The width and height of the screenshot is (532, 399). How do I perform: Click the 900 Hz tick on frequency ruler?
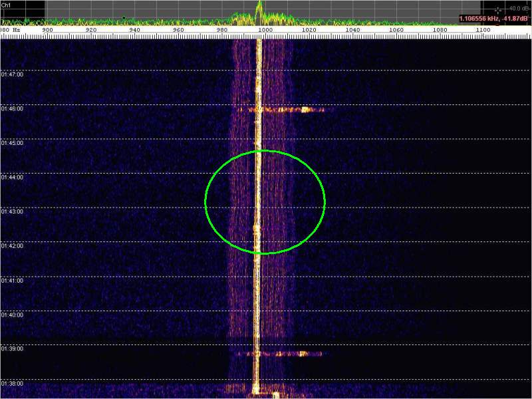47,30
